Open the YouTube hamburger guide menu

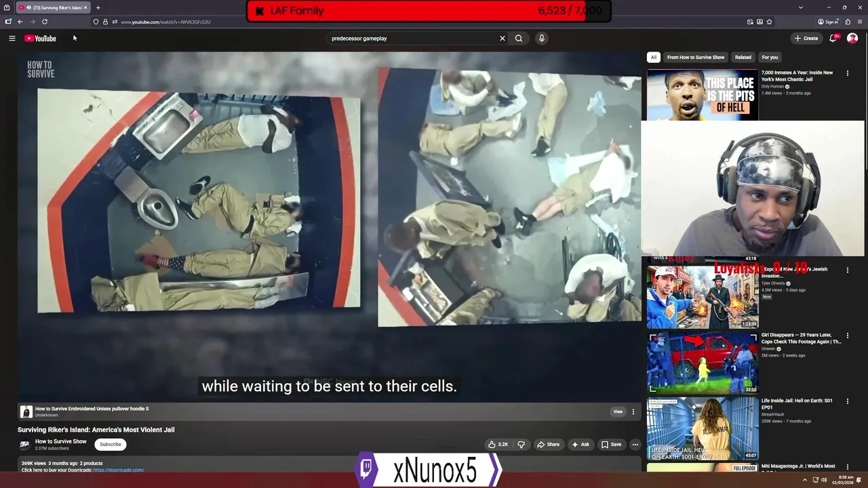click(x=12, y=39)
